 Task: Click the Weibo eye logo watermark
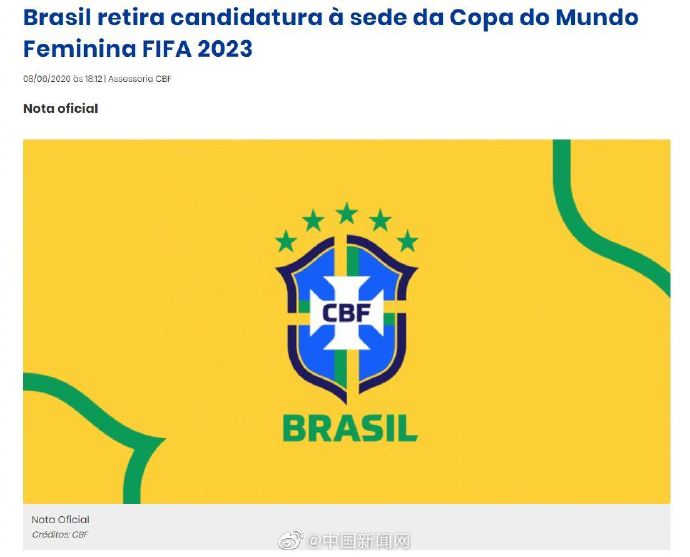coord(289,541)
